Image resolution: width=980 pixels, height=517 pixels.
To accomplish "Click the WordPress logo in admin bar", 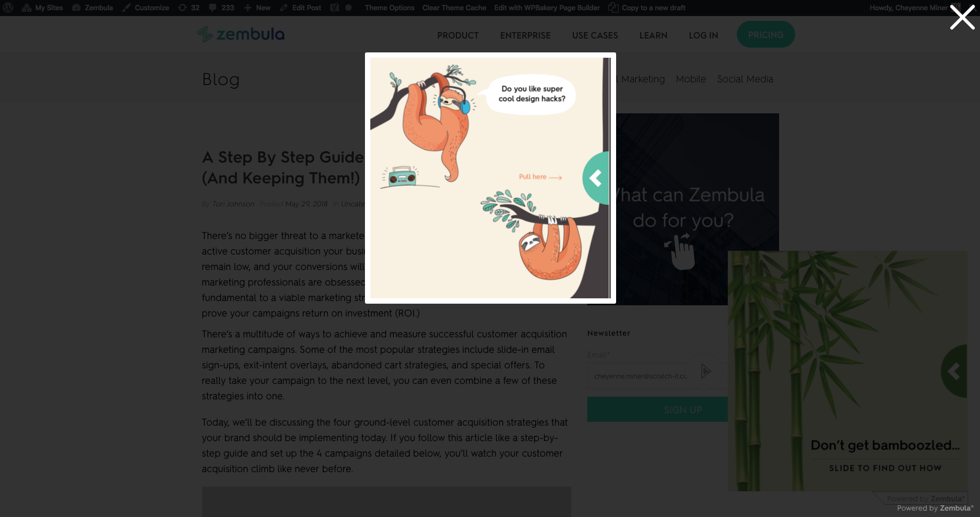I will tap(8, 7).
